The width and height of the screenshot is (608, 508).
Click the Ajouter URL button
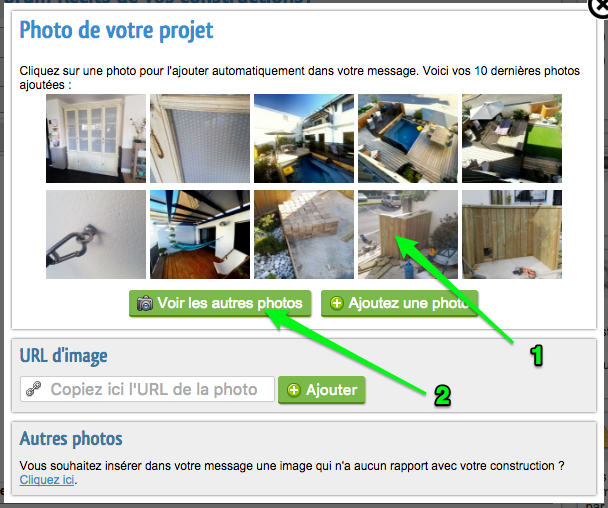tap(321, 390)
